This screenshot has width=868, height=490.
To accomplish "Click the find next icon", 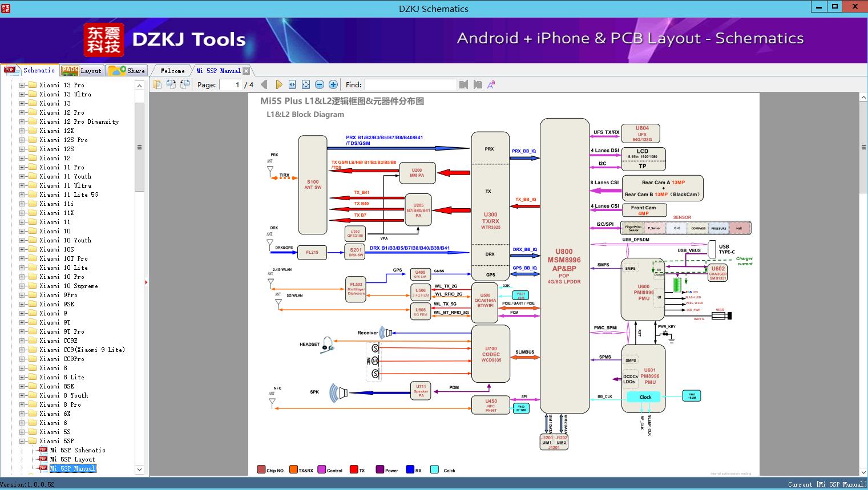I will (478, 84).
